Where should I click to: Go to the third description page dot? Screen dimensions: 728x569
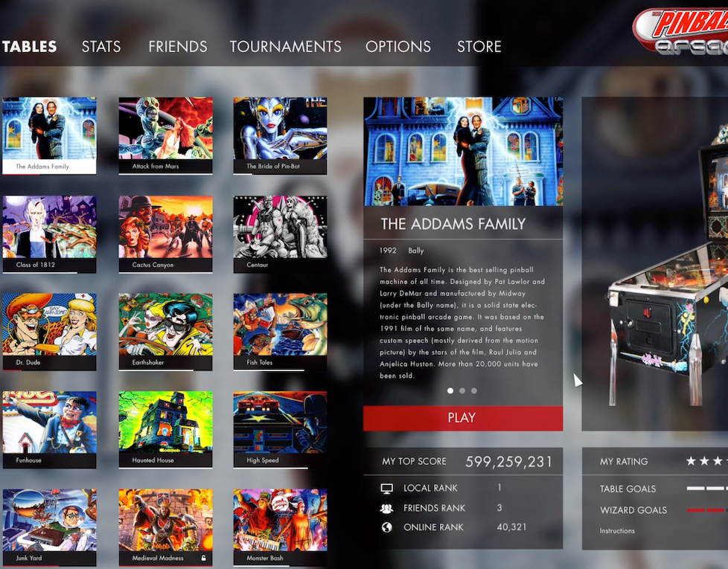[474, 391]
